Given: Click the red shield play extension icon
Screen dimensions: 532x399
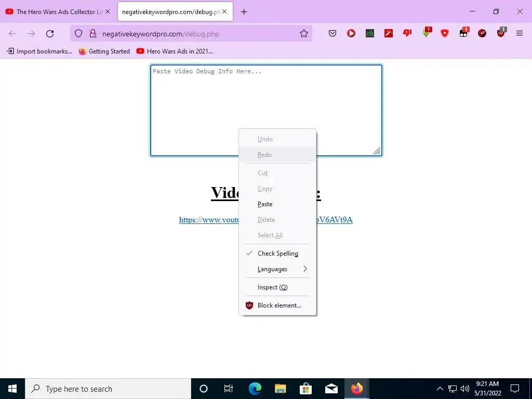Looking at the screenshot, I should click(x=445, y=33).
